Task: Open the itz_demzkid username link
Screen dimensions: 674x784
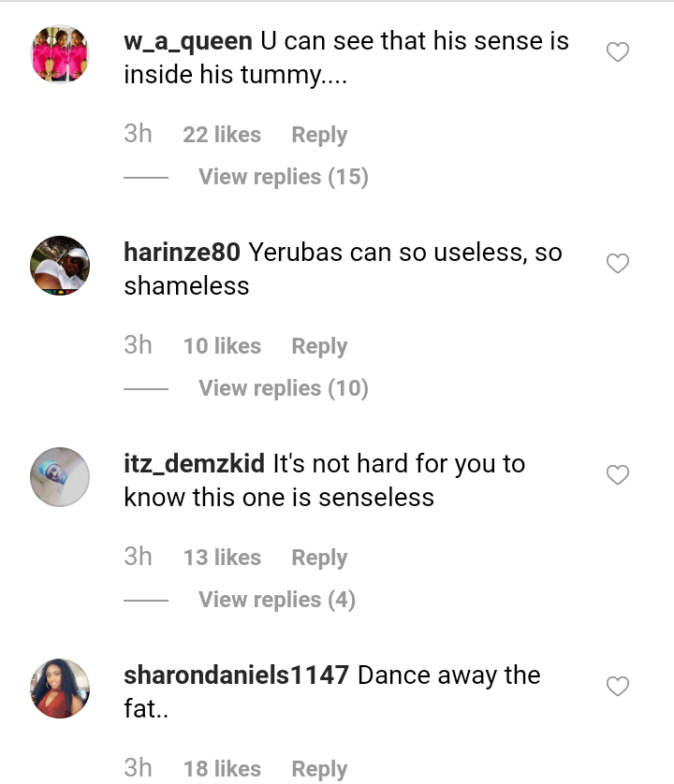Action: [194, 464]
